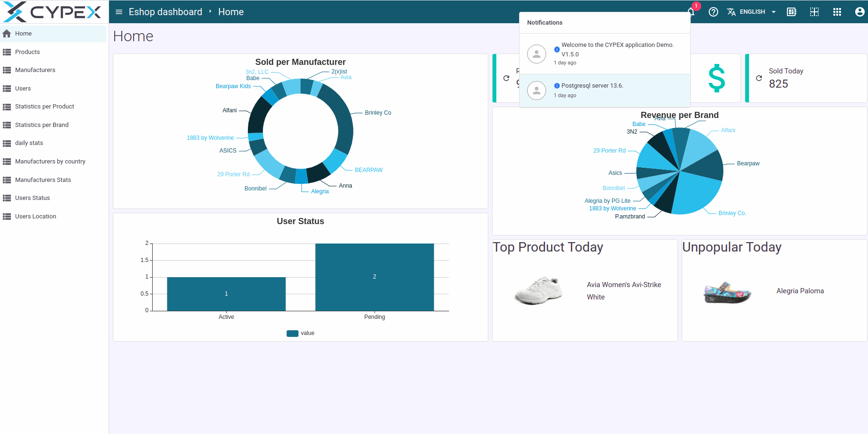The width and height of the screenshot is (868, 434).
Task: Click the Bonnibel label in donut chart
Action: pos(256,189)
